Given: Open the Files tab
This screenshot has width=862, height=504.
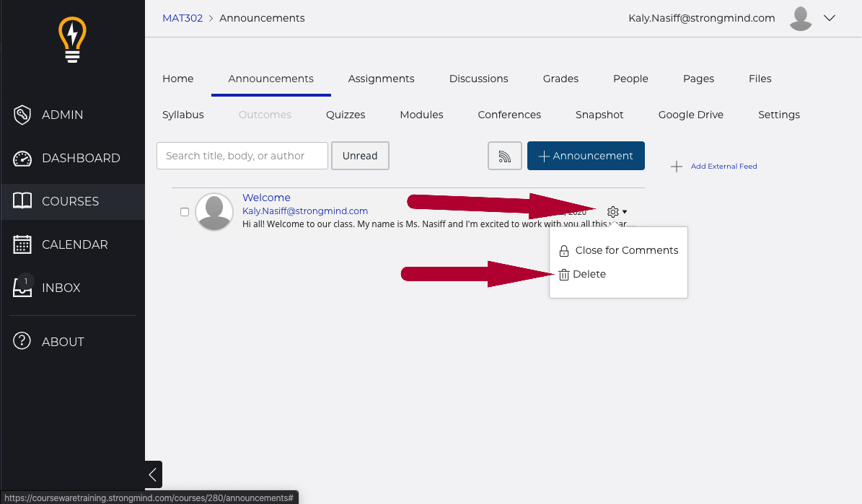Looking at the screenshot, I should click(760, 79).
